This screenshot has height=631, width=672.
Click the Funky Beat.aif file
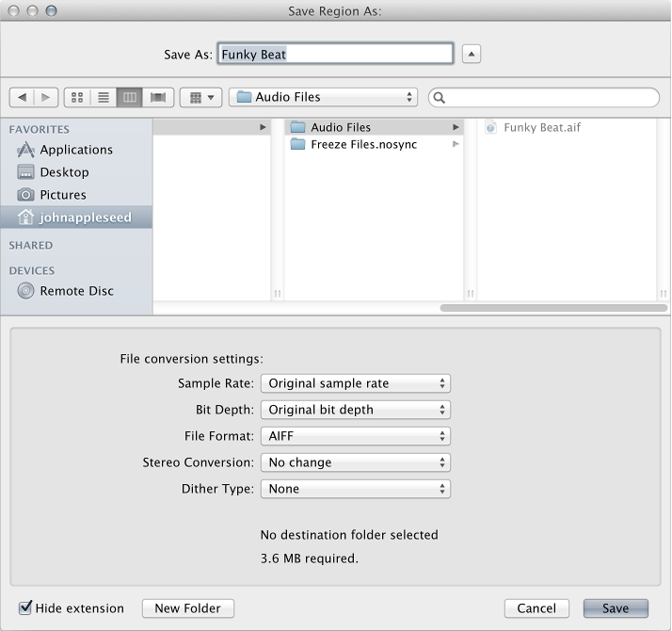click(533, 127)
